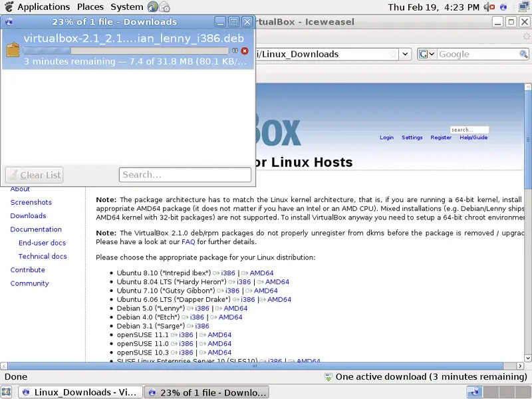Open the URL history dropdown arrow
Image resolution: width=532 pixels, height=399 pixels.
click(405, 55)
